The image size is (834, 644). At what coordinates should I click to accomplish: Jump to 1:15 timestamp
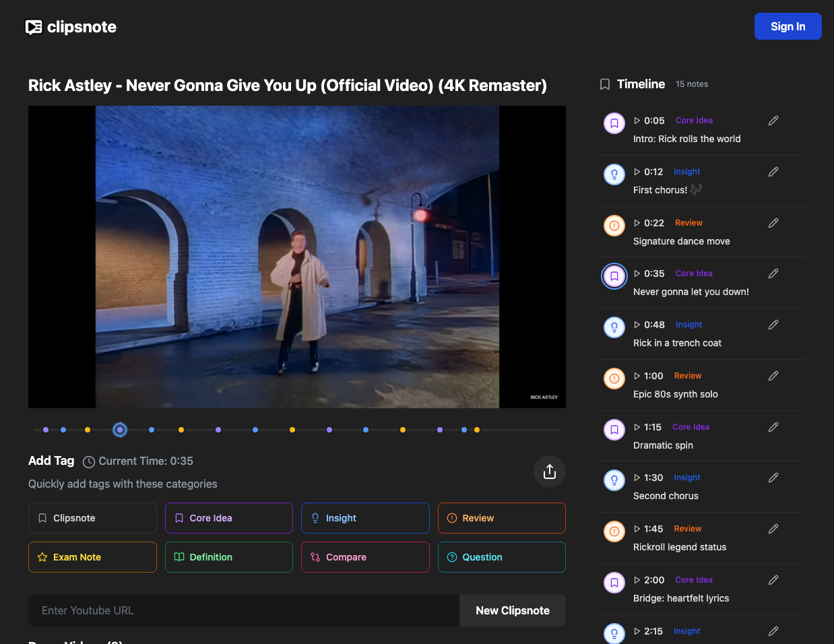(x=647, y=427)
